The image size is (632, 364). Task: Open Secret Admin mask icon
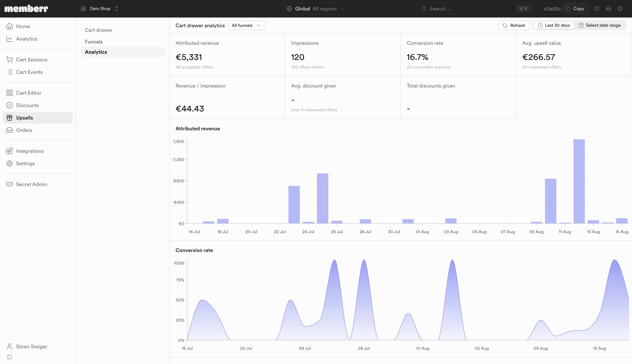point(10,184)
